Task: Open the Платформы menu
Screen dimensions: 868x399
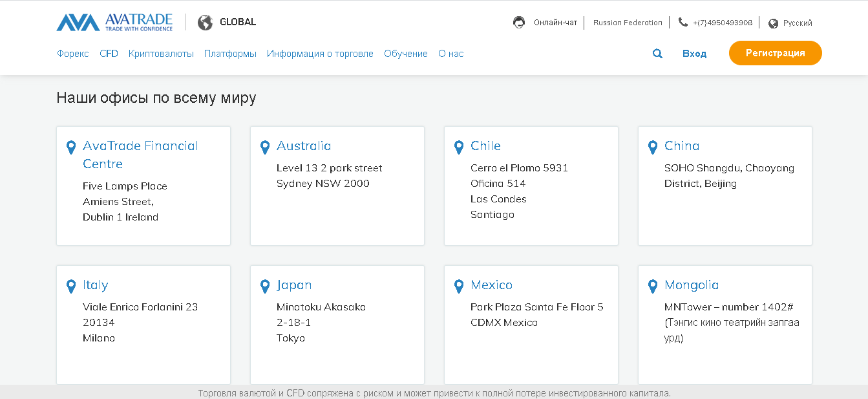Action: tap(230, 54)
